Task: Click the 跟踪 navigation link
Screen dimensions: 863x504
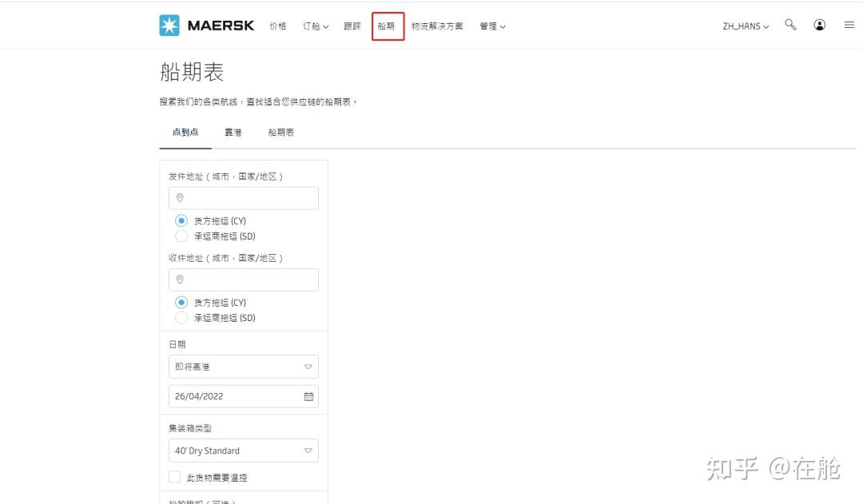Action: 352,26
